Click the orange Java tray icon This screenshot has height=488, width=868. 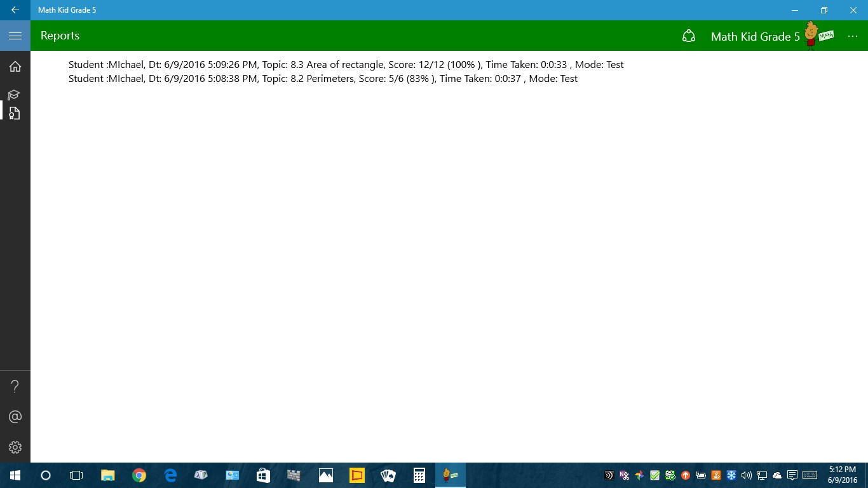tap(716, 475)
